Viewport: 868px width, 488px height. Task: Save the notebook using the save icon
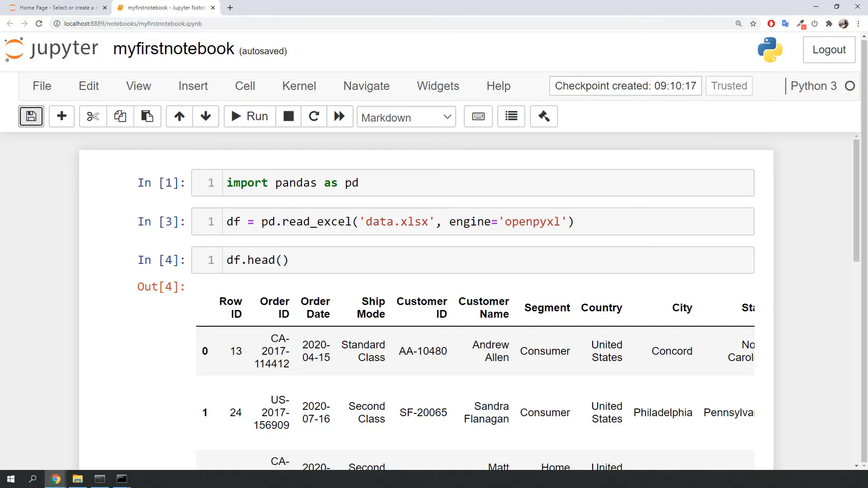[x=31, y=116]
